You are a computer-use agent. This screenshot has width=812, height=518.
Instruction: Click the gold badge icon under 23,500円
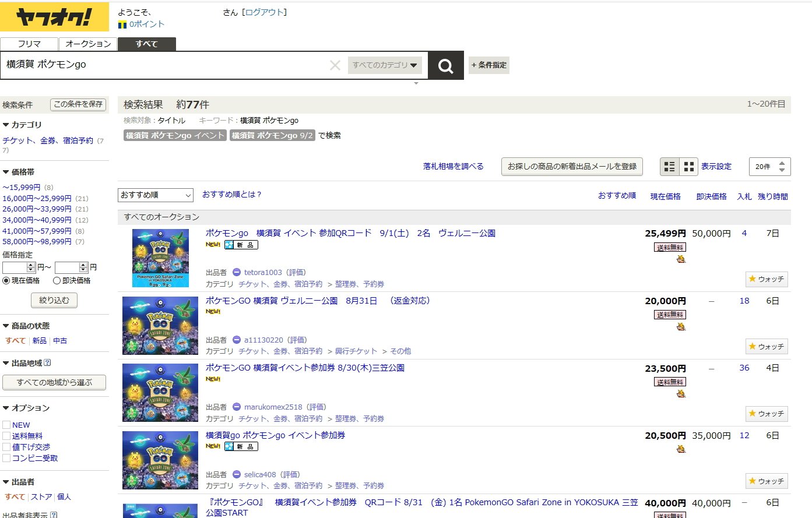pyautogui.click(x=681, y=394)
